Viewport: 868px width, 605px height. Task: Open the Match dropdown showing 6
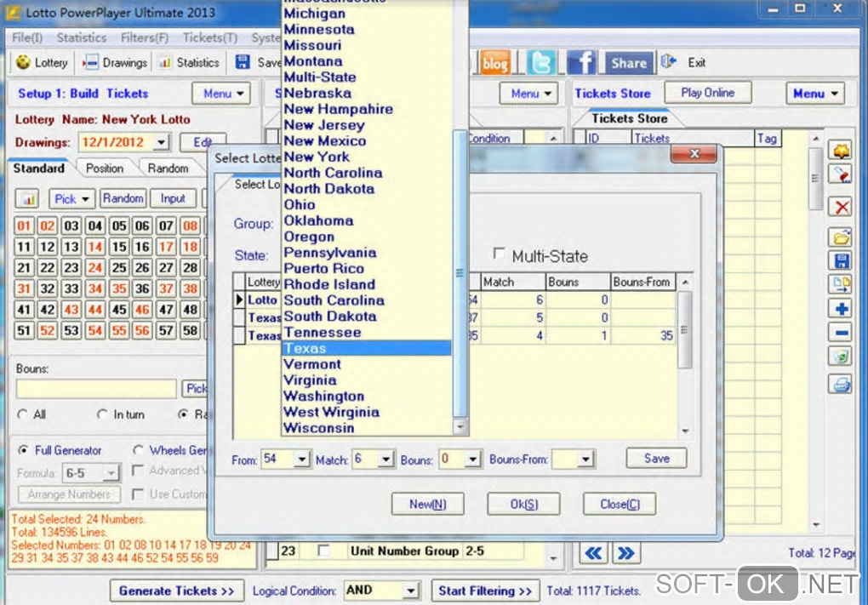point(385,459)
